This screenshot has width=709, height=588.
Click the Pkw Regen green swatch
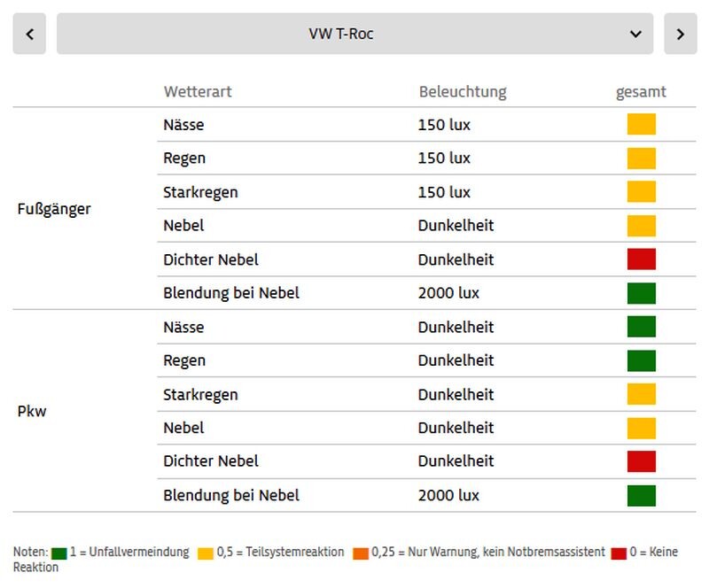[641, 360]
